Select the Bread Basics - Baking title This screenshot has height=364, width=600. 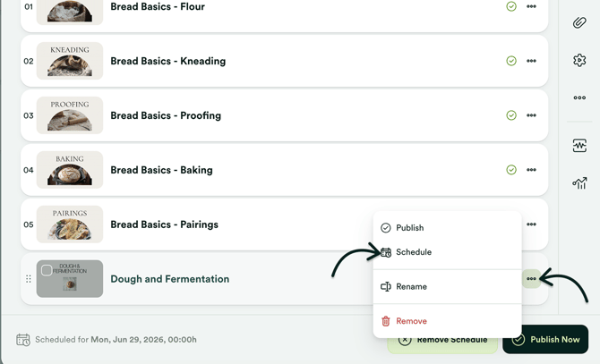point(161,170)
